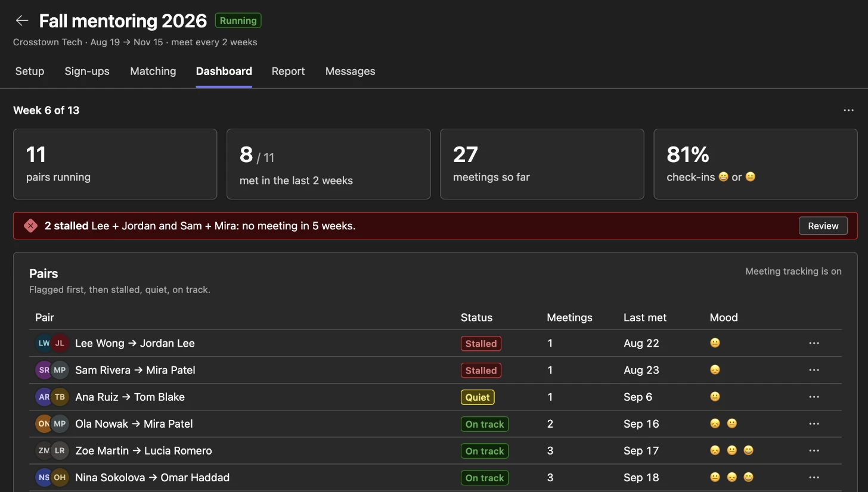The height and width of the screenshot is (492, 868).
Task: Go to the Matching tab
Action: tap(153, 71)
